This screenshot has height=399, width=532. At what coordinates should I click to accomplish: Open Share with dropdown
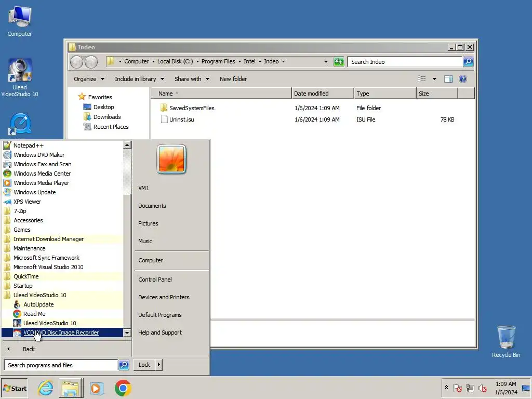pyautogui.click(x=192, y=79)
